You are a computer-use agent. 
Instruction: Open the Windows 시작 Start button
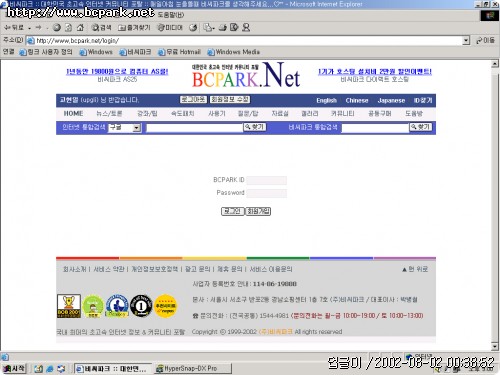pyautogui.click(x=14, y=368)
